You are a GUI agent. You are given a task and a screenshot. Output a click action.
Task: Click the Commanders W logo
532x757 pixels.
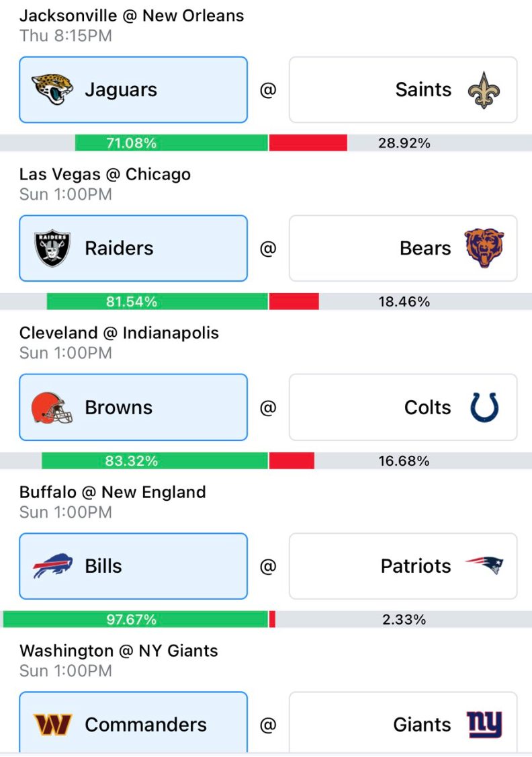tap(52, 725)
